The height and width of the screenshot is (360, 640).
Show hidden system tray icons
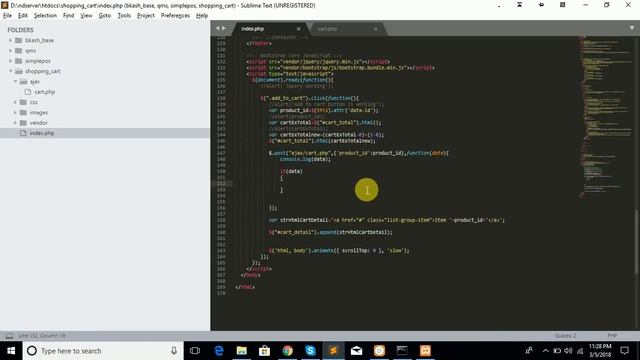[545, 351]
